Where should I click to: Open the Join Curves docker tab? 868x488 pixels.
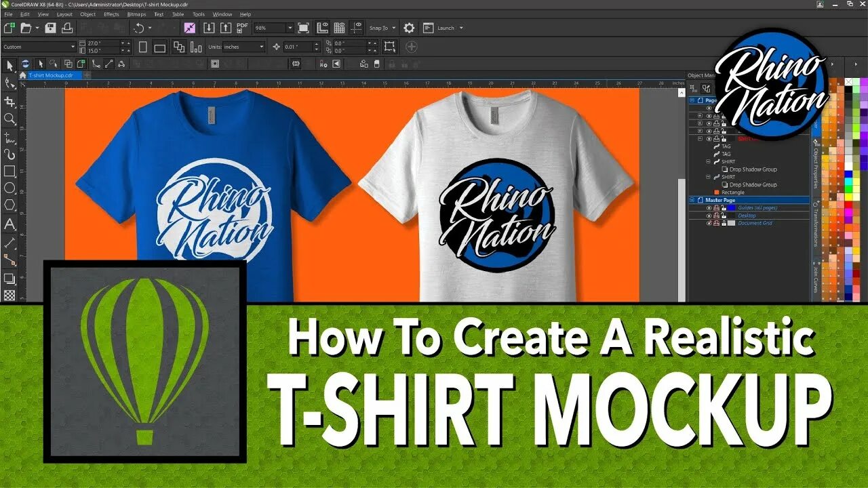[x=816, y=279]
